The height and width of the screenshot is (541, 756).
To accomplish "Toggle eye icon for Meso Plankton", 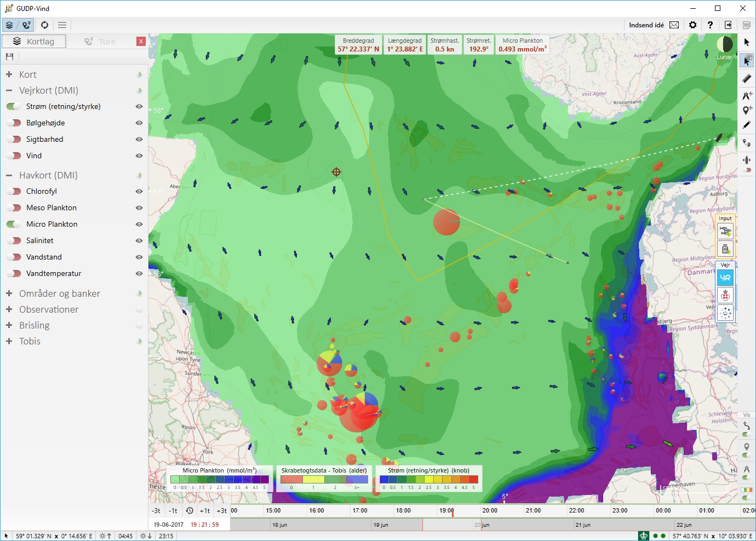I will point(139,208).
